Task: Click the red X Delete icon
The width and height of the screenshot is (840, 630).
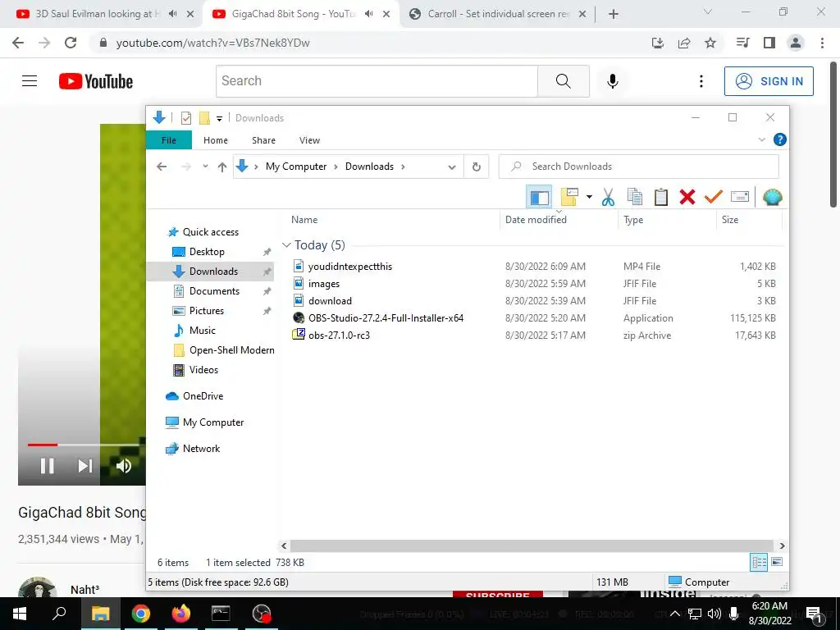Action: [x=687, y=197]
